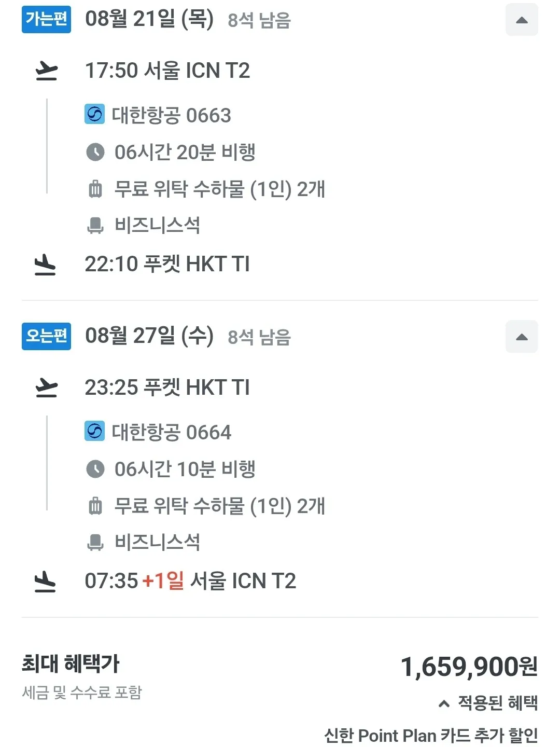The width and height of the screenshot is (560, 747).
Task: Click the clock icon beside 06시간 20분 비행
Action: (95, 152)
